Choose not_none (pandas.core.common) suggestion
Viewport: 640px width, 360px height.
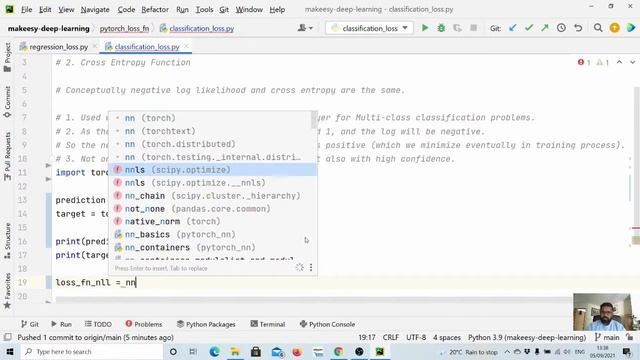point(212,209)
